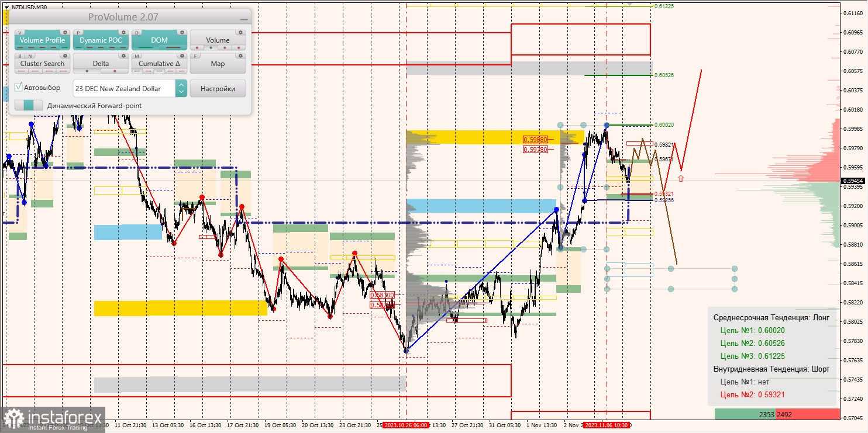The width and height of the screenshot is (868, 433).
Task: Click the M hotkey badge on Cumulative Δ
Action: point(137,56)
